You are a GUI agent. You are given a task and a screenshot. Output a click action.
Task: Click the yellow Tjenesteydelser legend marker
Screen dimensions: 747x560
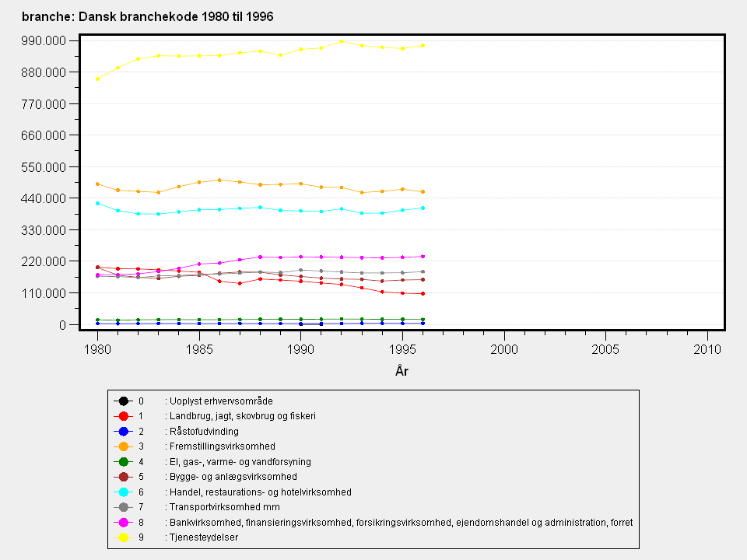coord(122,537)
